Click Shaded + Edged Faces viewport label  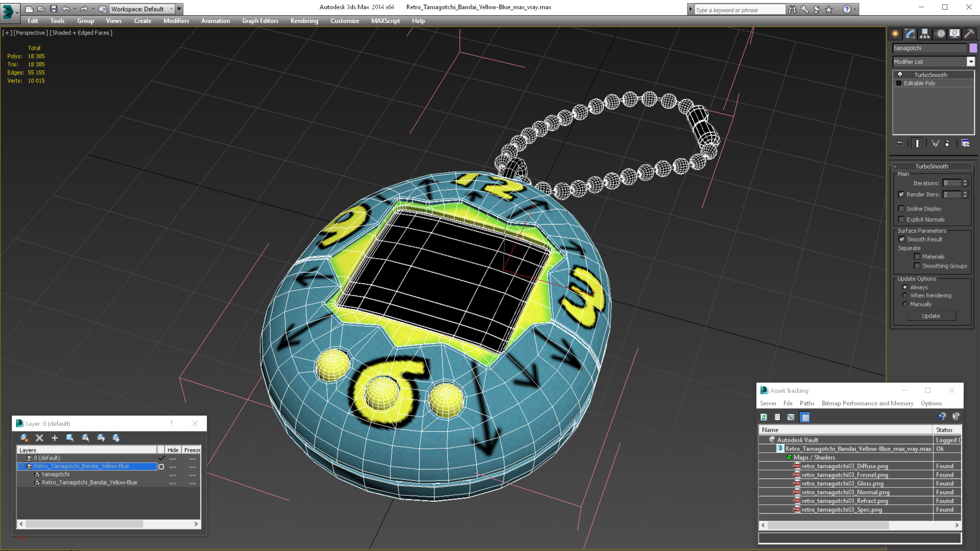point(81,32)
